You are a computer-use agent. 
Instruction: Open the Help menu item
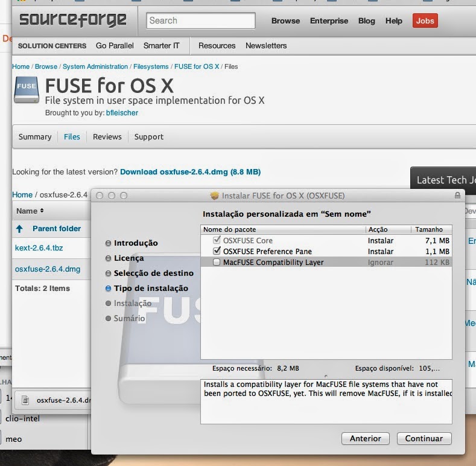click(x=394, y=21)
